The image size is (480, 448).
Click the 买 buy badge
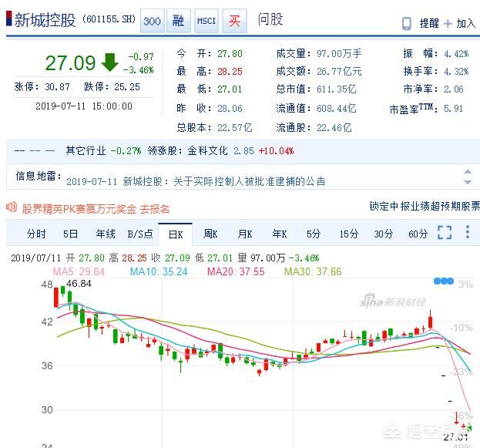point(234,21)
